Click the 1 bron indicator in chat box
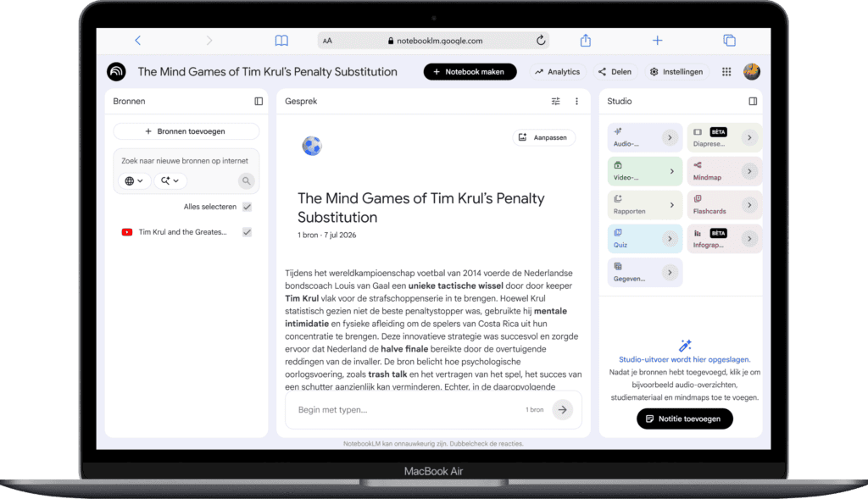This screenshot has width=868, height=499. [535, 410]
